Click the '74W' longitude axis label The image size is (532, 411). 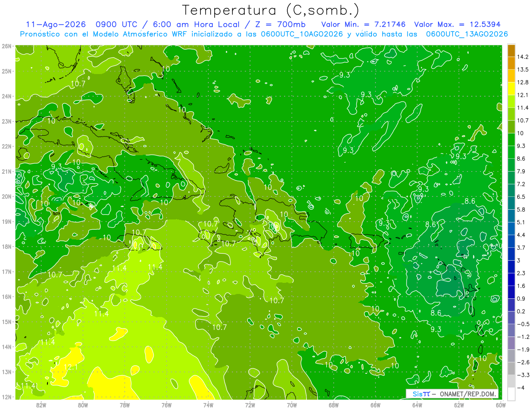point(208,405)
